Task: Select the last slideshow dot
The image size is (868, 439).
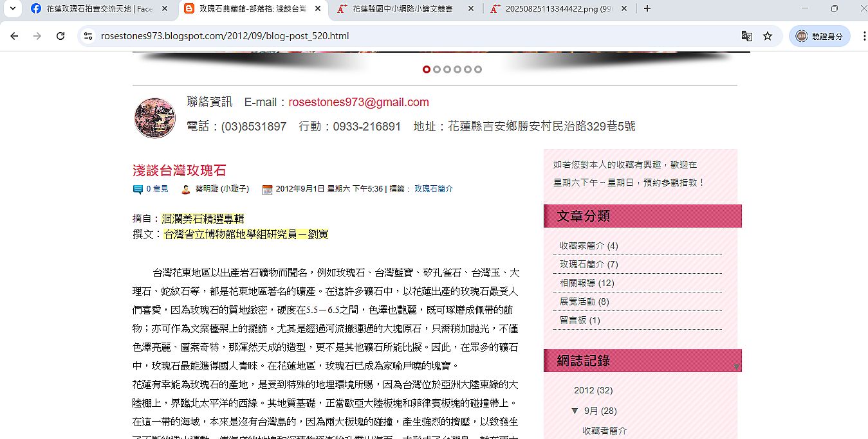Action: [478, 69]
